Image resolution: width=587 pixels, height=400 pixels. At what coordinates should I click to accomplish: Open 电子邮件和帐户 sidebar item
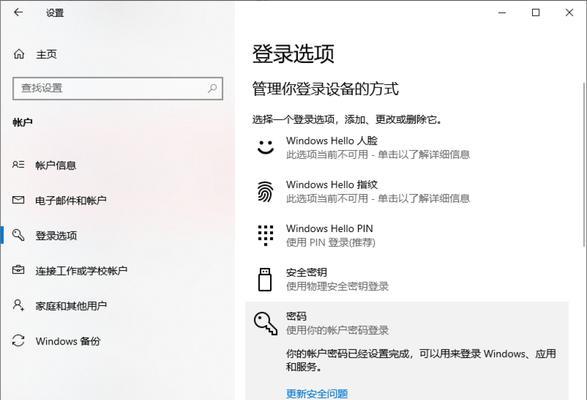pos(71,200)
